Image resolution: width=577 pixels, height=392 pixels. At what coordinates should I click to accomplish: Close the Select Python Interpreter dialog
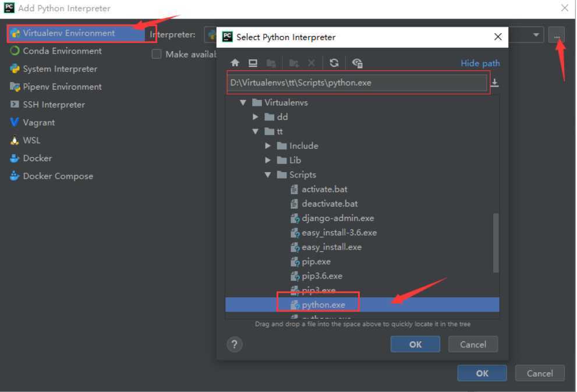coord(497,37)
